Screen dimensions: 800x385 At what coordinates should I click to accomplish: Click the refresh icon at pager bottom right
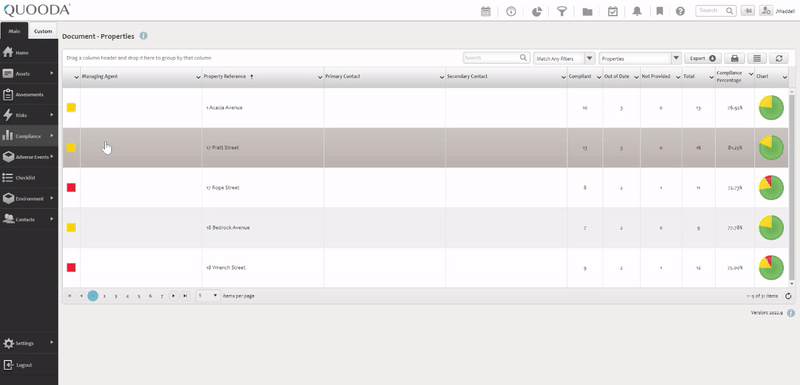(x=788, y=296)
